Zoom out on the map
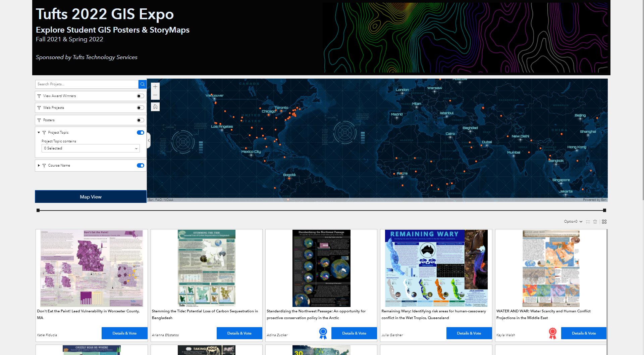This screenshot has height=355, width=644. [x=155, y=95]
